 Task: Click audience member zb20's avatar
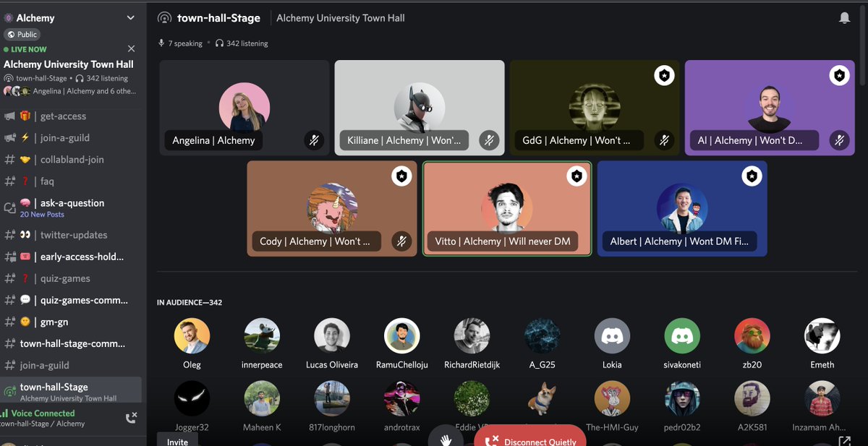tap(752, 336)
